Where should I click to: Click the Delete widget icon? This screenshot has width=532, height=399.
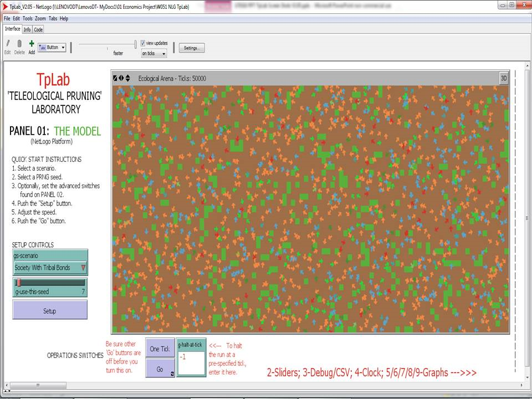(19, 44)
